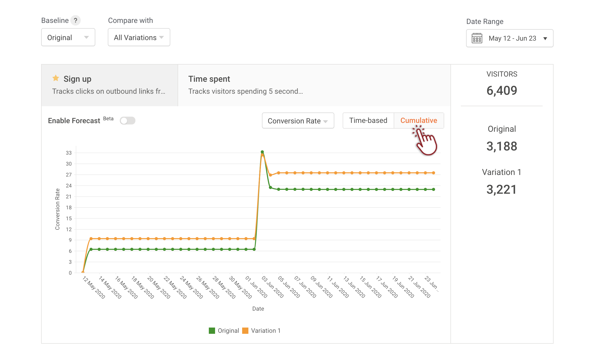The height and width of the screenshot is (364, 615).
Task: Click the May 12 - Jun 23 date text
Action: (x=512, y=39)
